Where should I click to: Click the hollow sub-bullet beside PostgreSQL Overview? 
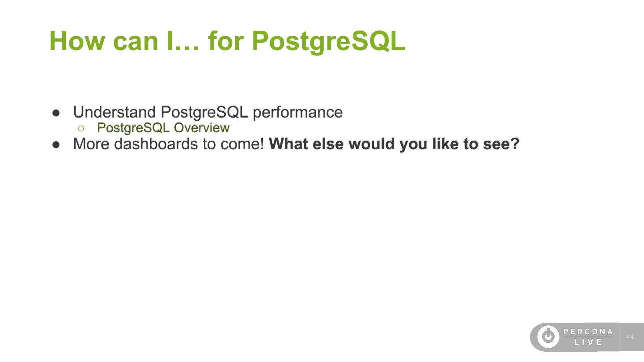[81, 128]
